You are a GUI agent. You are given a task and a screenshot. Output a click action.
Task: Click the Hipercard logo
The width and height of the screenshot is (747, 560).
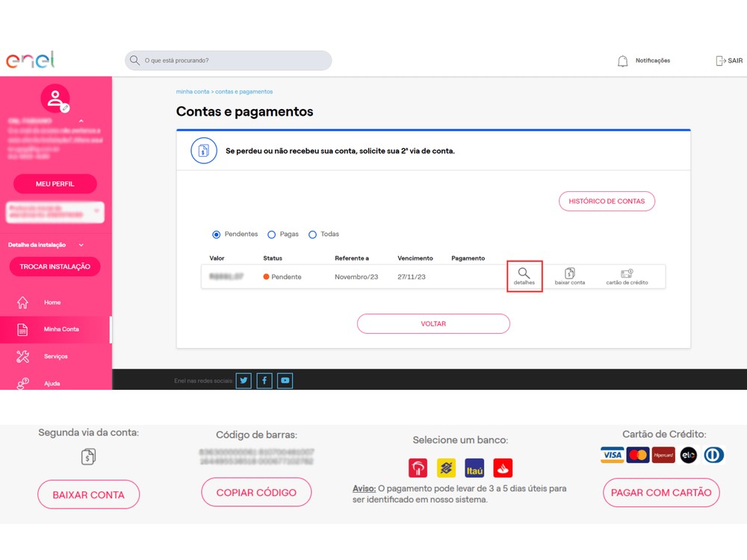pos(663,455)
